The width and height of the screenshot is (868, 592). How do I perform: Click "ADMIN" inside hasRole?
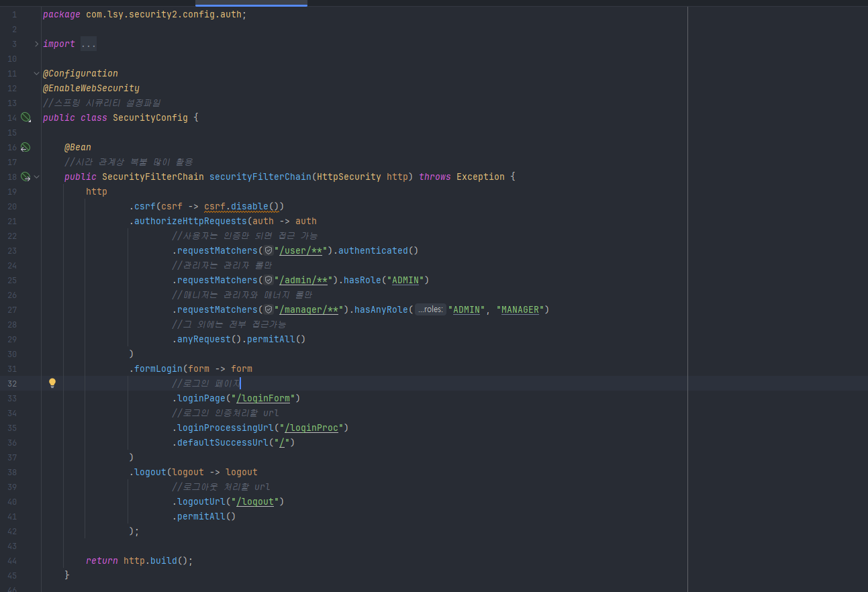tap(405, 280)
